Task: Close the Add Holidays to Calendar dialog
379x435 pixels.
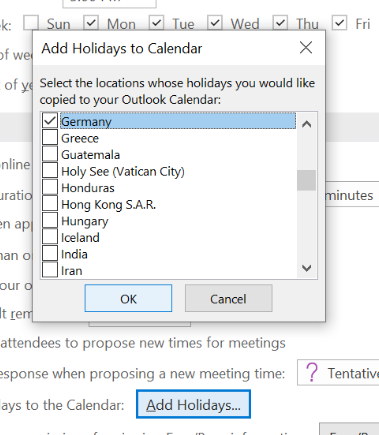Action: [306, 48]
